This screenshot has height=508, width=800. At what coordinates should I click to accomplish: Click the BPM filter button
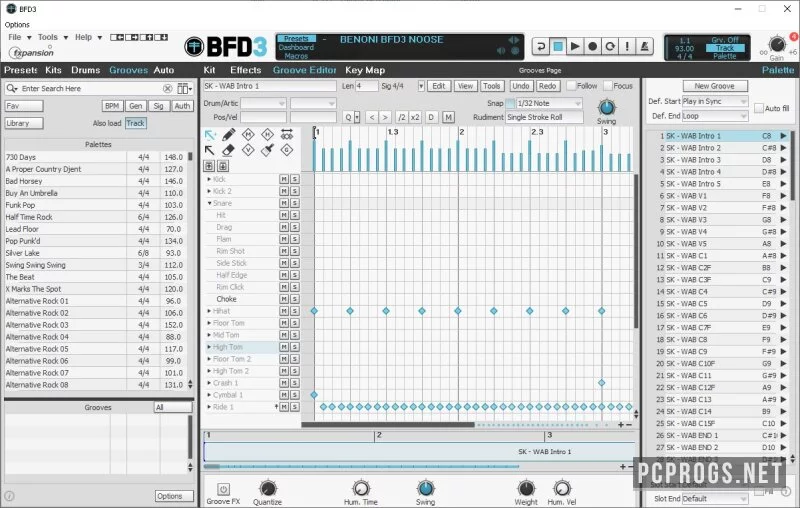pyautogui.click(x=112, y=106)
